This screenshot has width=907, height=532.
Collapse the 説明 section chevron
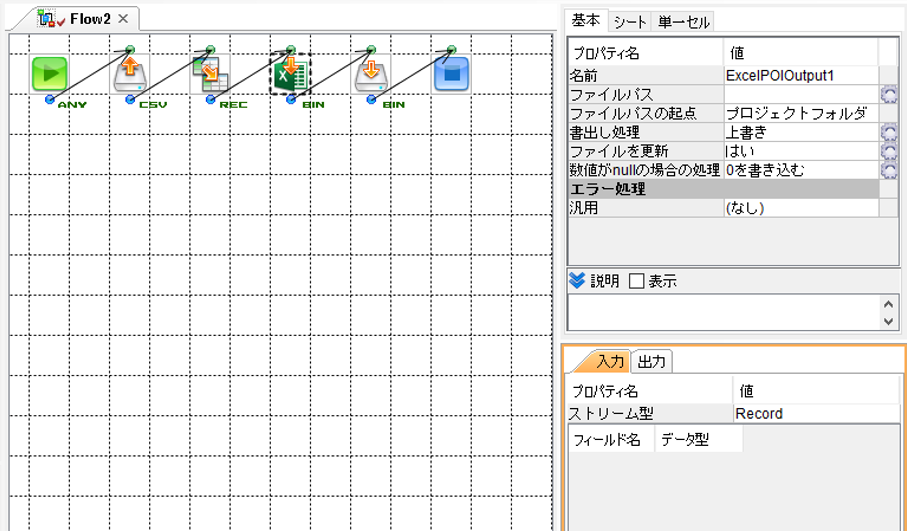click(577, 281)
